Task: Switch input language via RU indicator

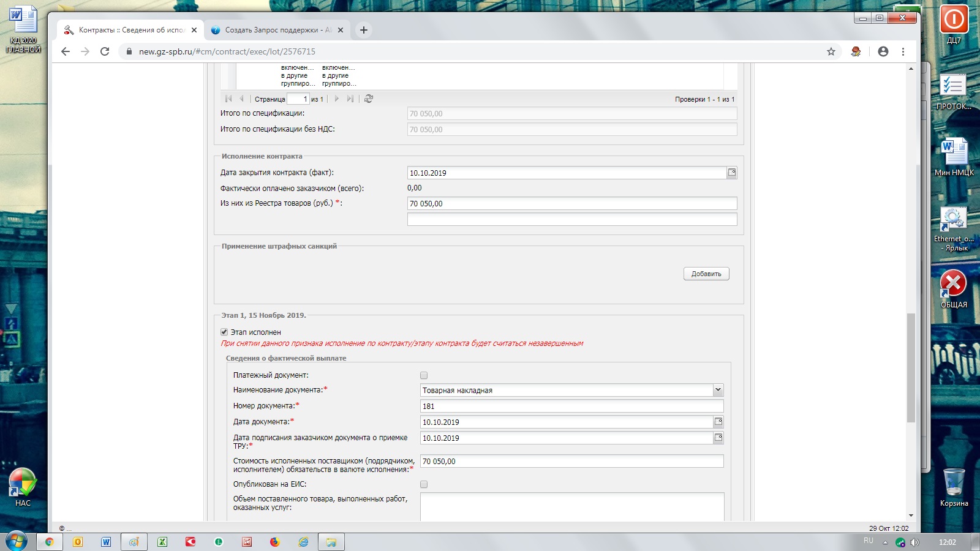Action: [x=869, y=541]
